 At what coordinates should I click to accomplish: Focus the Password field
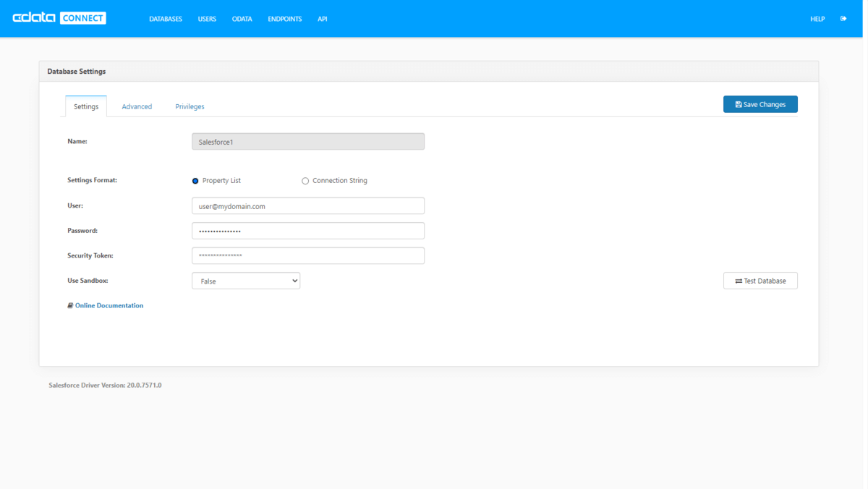308,231
